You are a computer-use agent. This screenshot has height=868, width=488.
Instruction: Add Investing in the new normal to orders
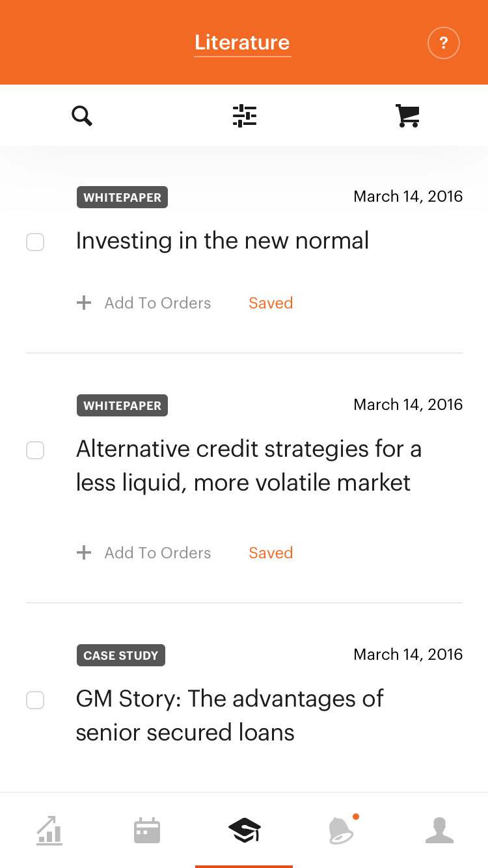tap(144, 303)
